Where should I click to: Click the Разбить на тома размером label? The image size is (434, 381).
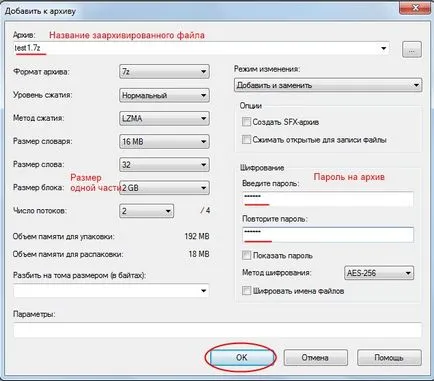tap(79, 275)
